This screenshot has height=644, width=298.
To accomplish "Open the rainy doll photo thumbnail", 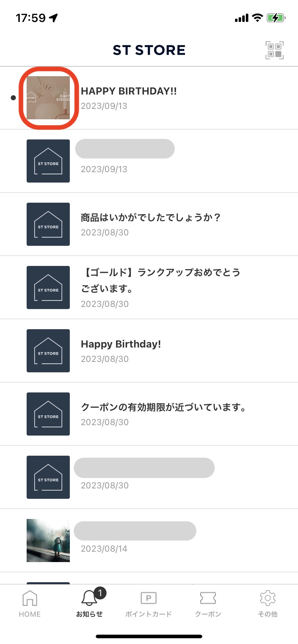I will pos(48,540).
